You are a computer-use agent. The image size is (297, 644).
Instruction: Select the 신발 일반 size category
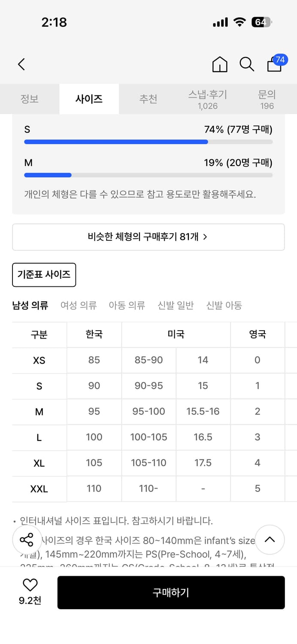[176, 305]
